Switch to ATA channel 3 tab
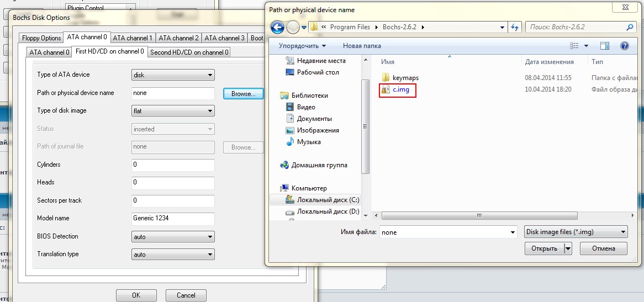Screen dimensions: 644x302 point(224,38)
